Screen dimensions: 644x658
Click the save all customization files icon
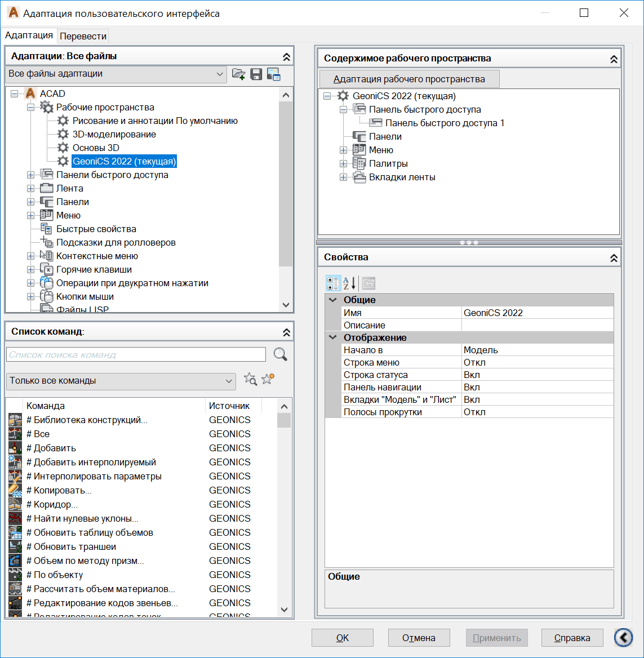tap(256, 74)
